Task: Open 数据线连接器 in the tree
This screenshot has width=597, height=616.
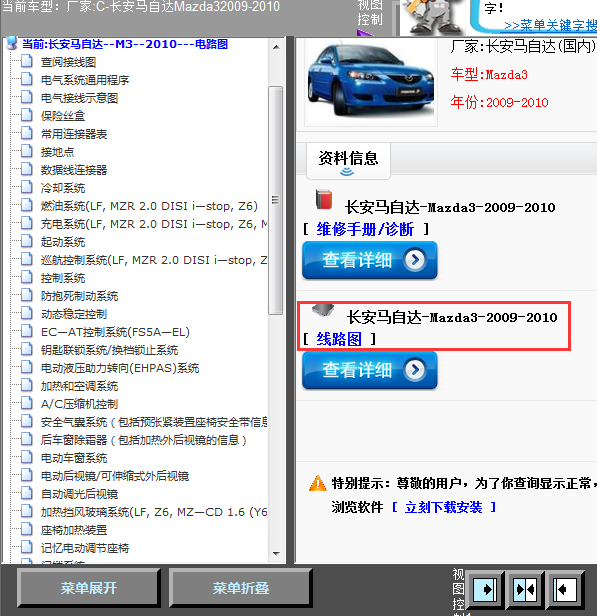Action: (74, 170)
